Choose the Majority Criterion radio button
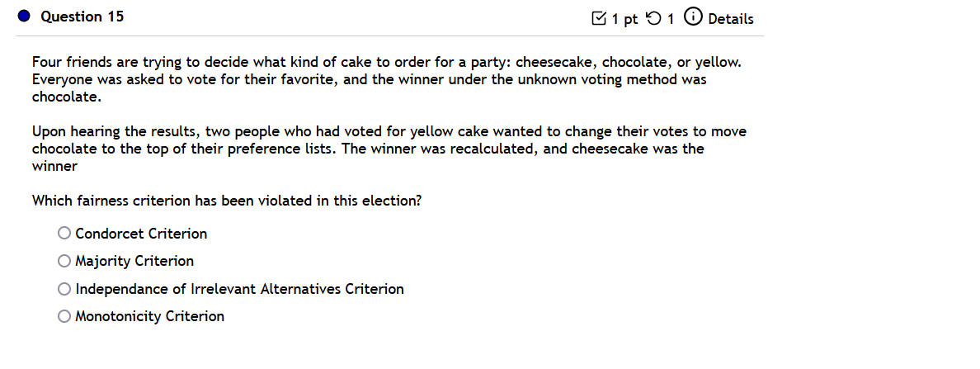Screen dimensions: 980x369 tap(64, 261)
